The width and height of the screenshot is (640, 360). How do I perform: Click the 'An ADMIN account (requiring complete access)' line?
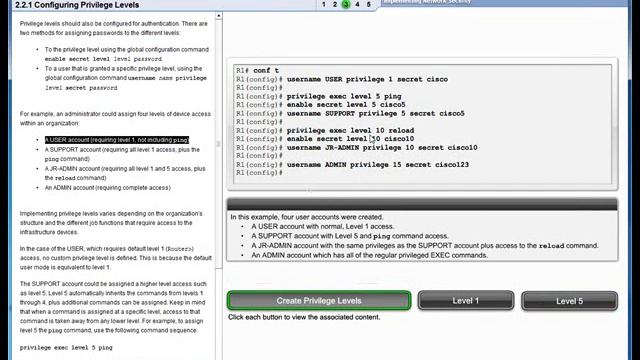click(x=108, y=188)
